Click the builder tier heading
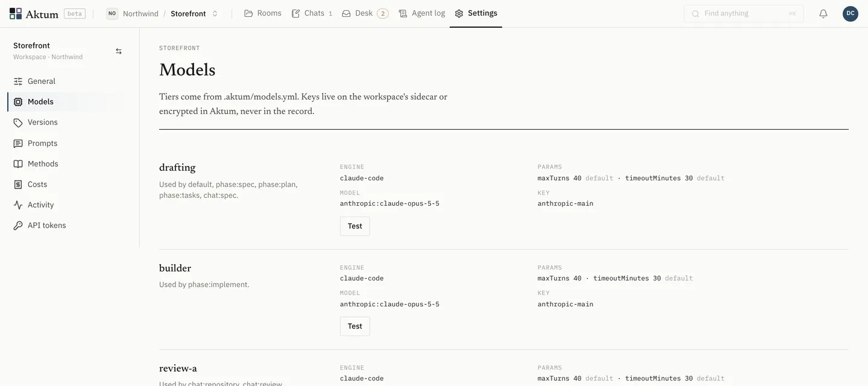Viewport: 868px width, 386px height. pyautogui.click(x=175, y=268)
